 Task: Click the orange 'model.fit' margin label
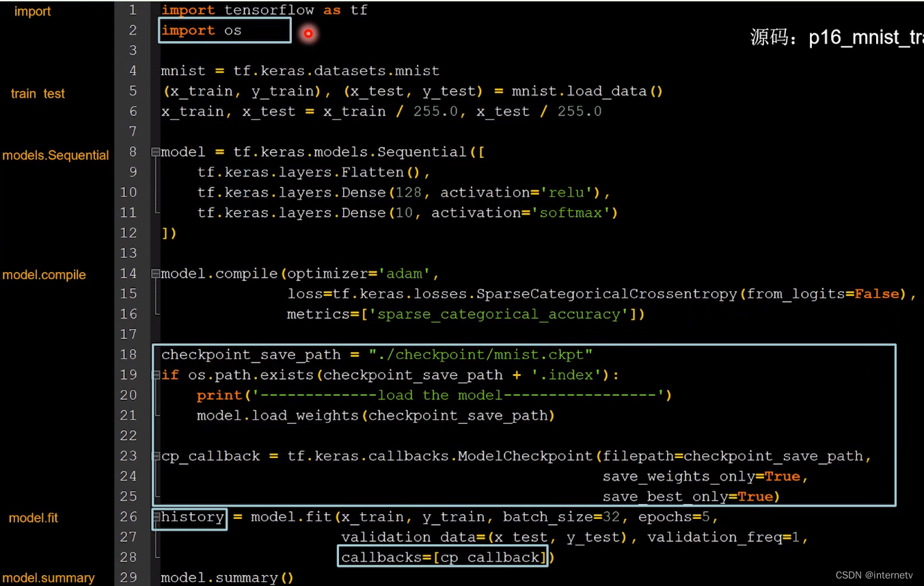(x=33, y=518)
